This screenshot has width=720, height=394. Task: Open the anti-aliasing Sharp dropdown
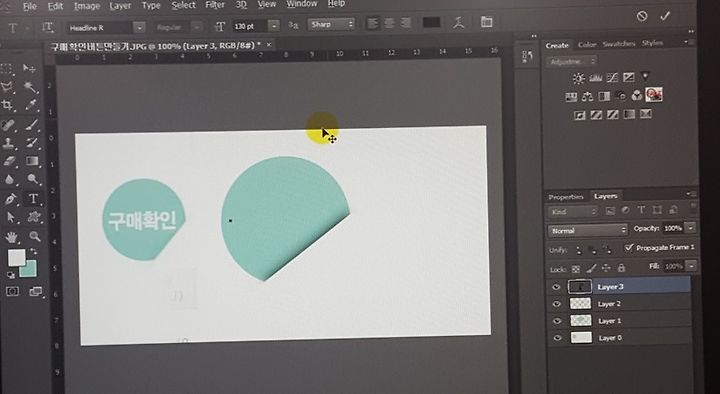coord(331,24)
